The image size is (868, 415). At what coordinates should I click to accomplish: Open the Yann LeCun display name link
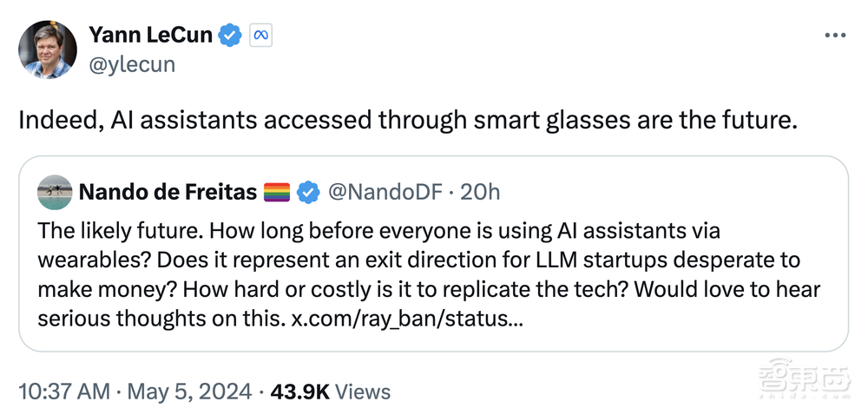point(150,36)
